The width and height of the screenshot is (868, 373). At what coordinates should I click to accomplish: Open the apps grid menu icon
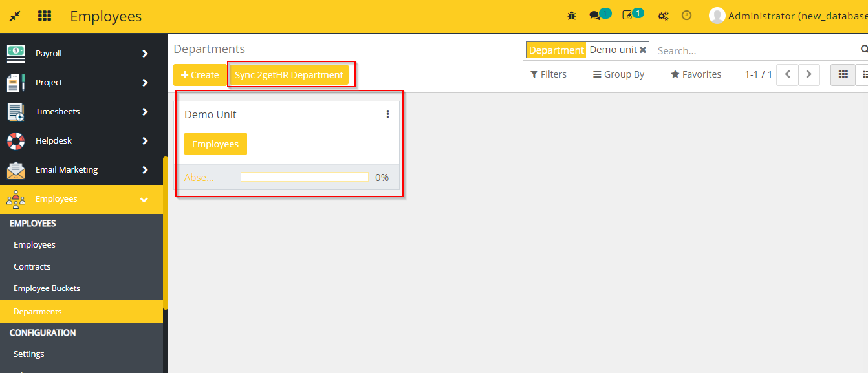click(x=45, y=16)
